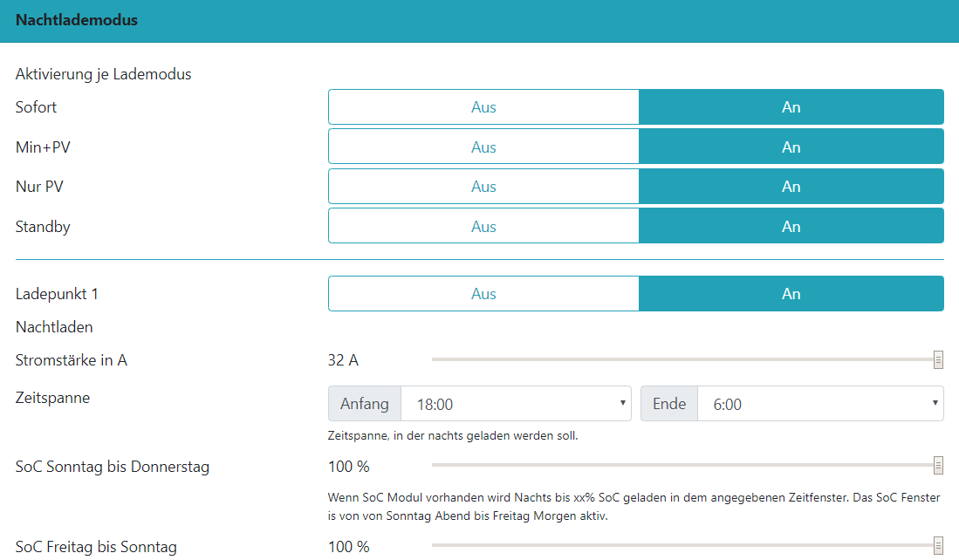Turn Ladepunkt 1 Aus
Image resolution: width=959 pixels, height=560 pixels.
pyautogui.click(x=483, y=294)
